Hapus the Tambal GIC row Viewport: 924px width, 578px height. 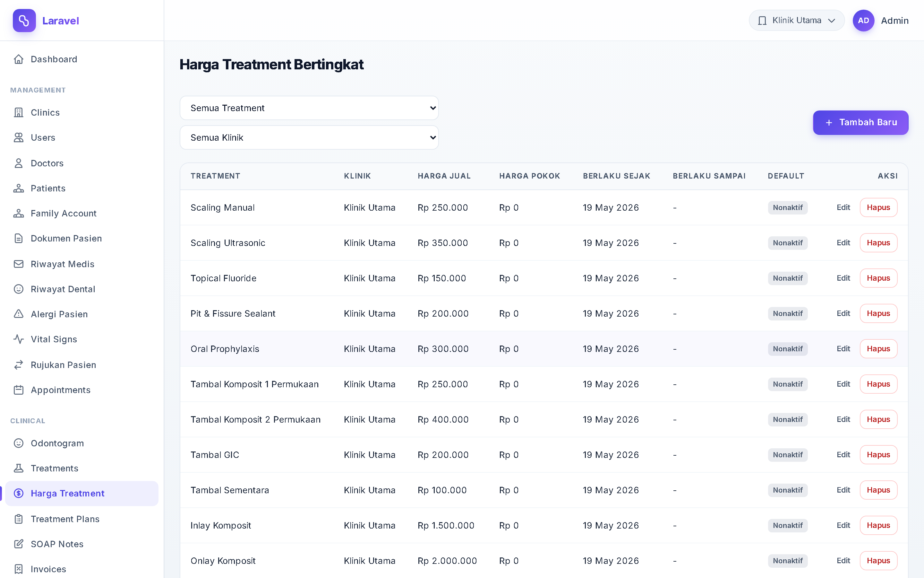tap(878, 455)
